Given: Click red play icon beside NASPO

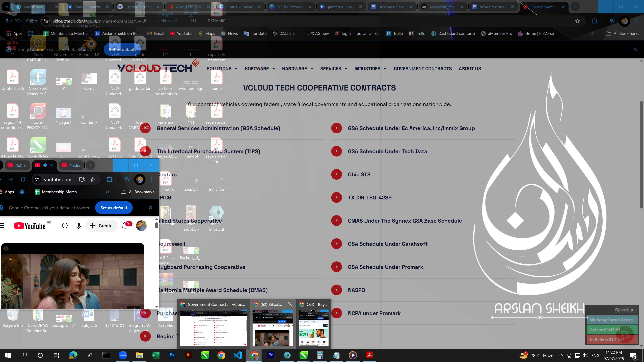Looking at the screenshot, I should (x=336, y=290).
